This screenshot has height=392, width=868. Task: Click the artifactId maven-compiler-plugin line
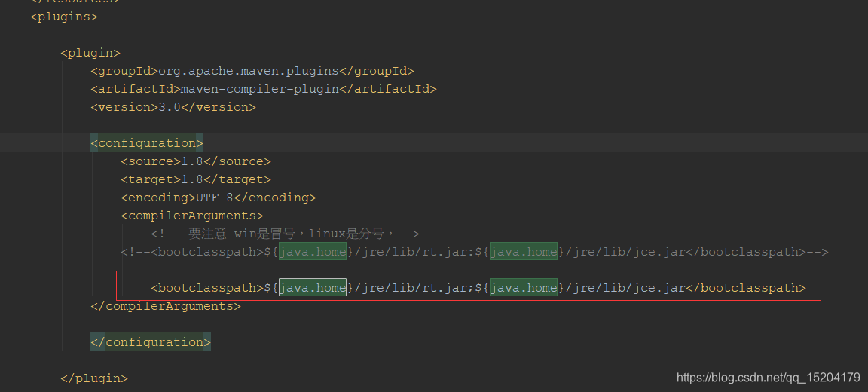[x=264, y=89]
